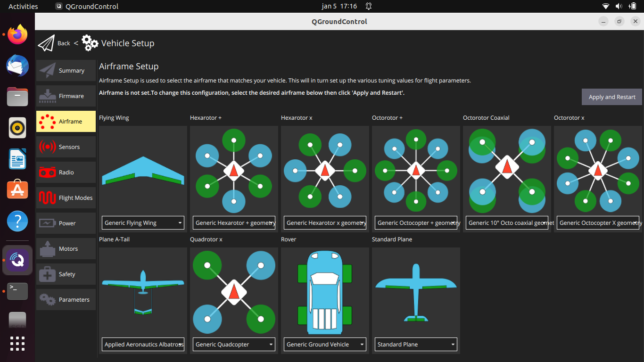This screenshot has height=362, width=644.
Task: Open the Motors setup panel
Action: tap(66, 248)
